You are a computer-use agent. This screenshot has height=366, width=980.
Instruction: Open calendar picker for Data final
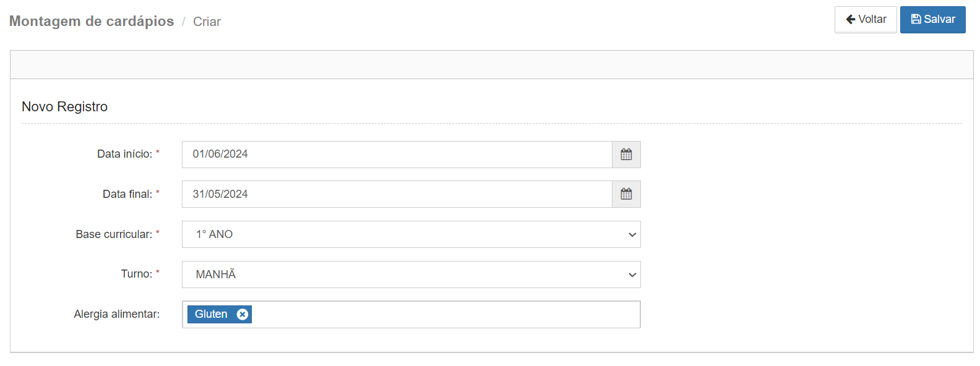click(x=626, y=194)
